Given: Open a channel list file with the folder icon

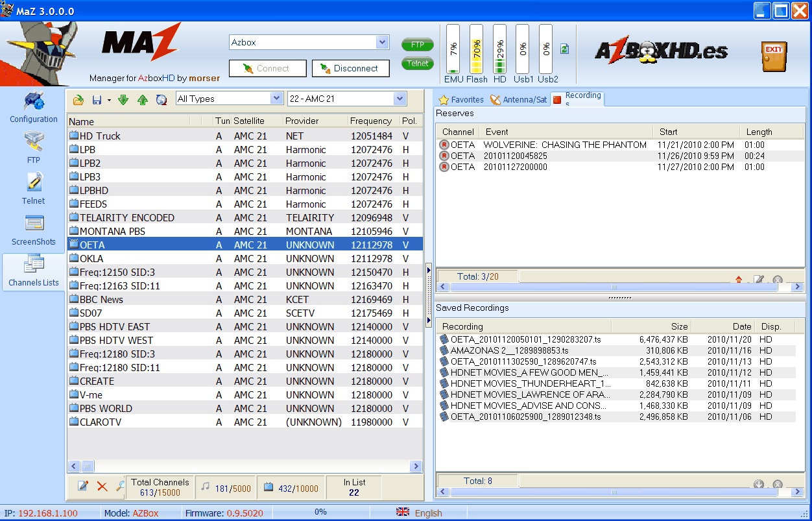Looking at the screenshot, I should [x=78, y=99].
